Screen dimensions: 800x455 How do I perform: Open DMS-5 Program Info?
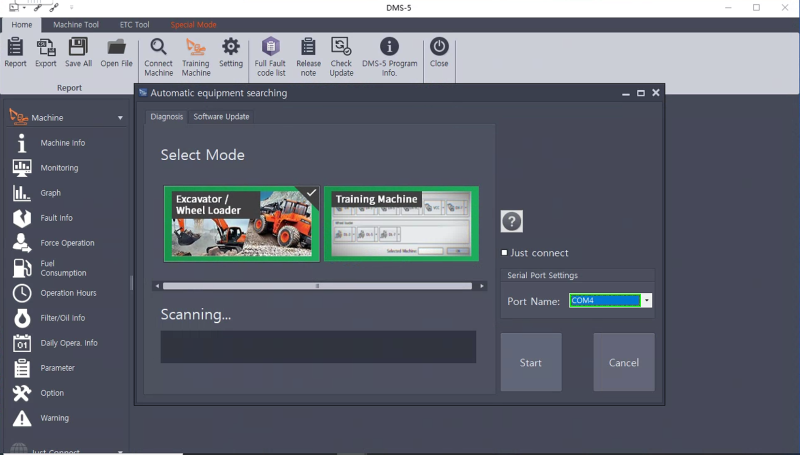(x=389, y=56)
